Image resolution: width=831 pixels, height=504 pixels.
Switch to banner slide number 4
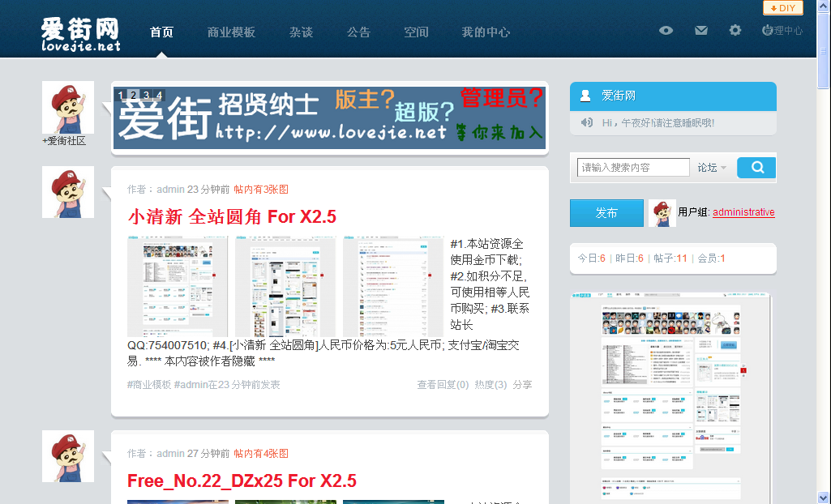tap(157, 95)
